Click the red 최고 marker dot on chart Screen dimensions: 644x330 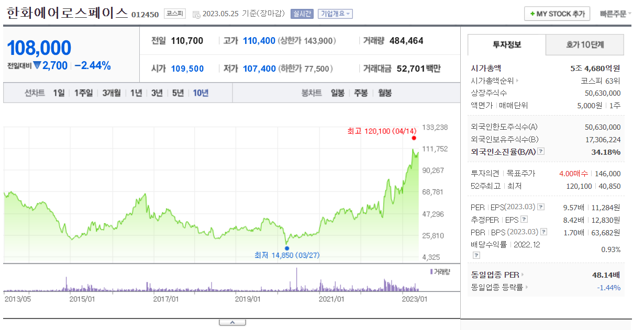414,138
